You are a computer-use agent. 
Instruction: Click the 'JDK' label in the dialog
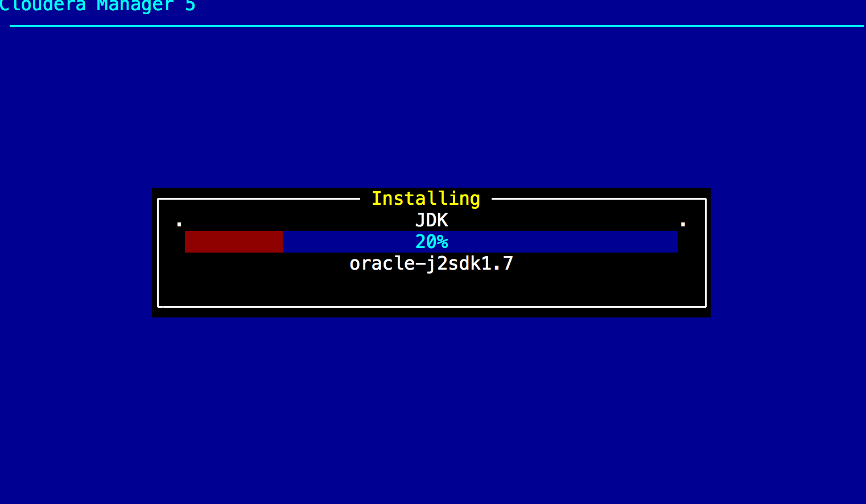pyautogui.click(x=432, y=220)
